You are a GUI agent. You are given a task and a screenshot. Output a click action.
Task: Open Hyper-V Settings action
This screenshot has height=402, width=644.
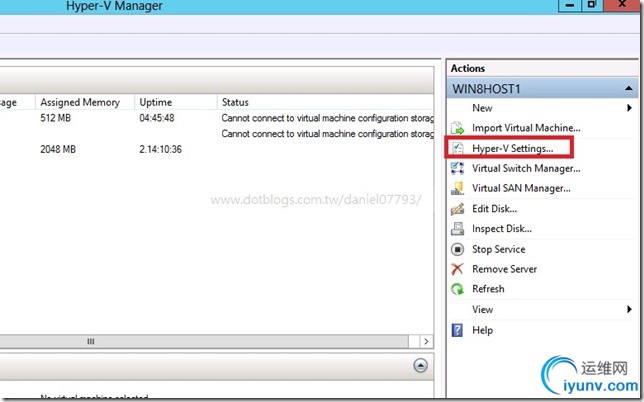click(x=513, y=148)
